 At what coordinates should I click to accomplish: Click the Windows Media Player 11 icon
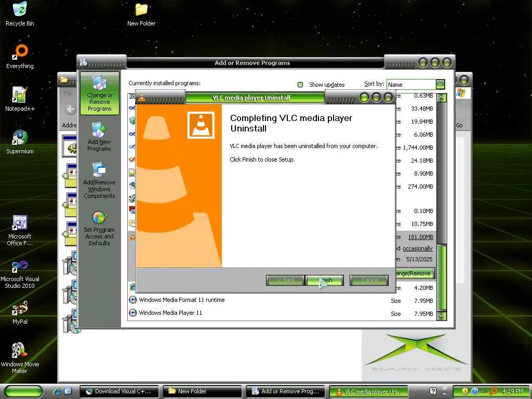[132, 313]
